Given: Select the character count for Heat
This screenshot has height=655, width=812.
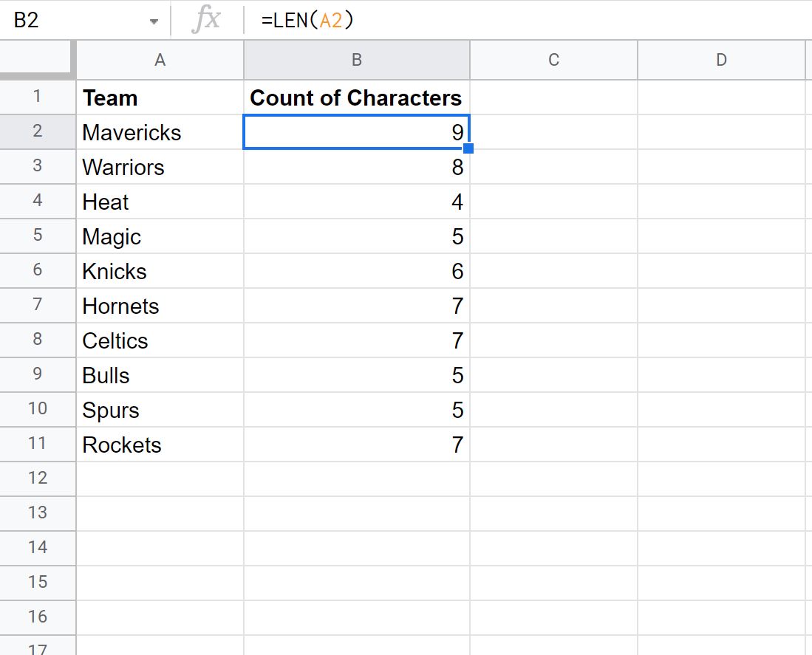Looking at the screenshot, I should [x=356, y=202].
